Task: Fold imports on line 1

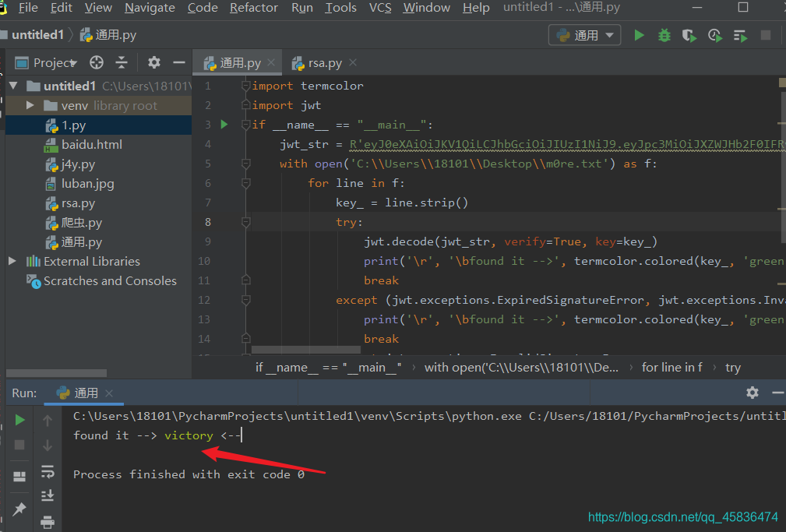Action: coord(245,86)
